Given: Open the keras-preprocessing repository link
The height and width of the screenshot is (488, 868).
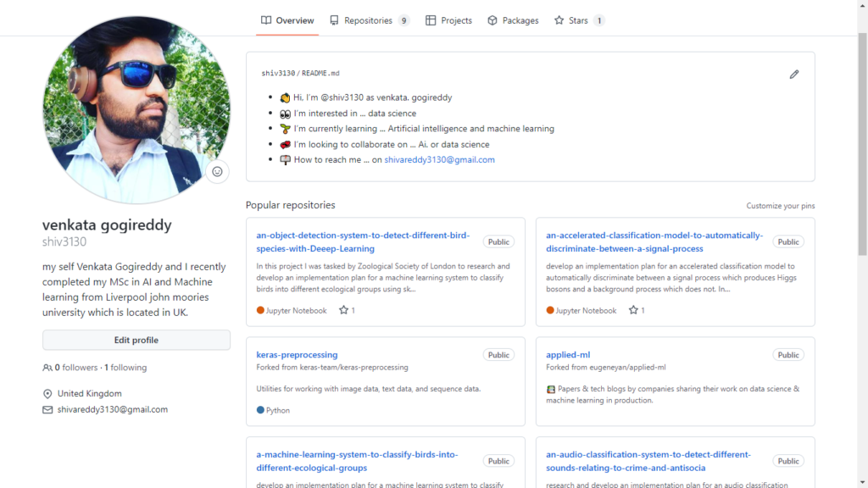Looking at the screenshot, I should click(297, 355).
